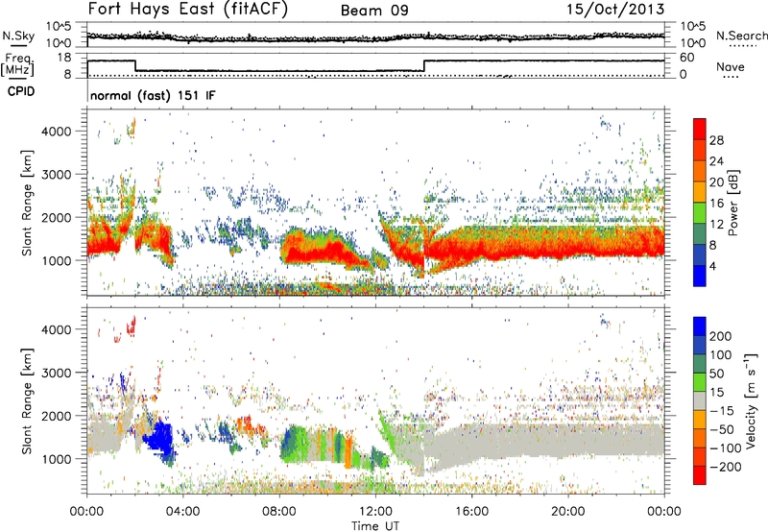Viewport: 768px width, 532px height.
Task: Click the blue velocity patch near 03:00 UT
Action: coord(159,439)
